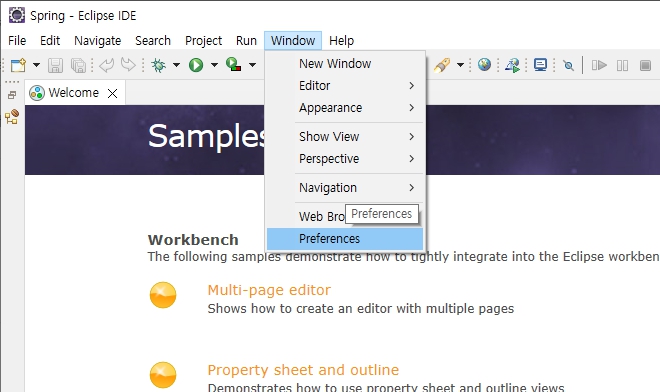Open the Web Browser globe icon
Image resolution: width=660 pixels, height=392 pixels.
pos(484,65)
